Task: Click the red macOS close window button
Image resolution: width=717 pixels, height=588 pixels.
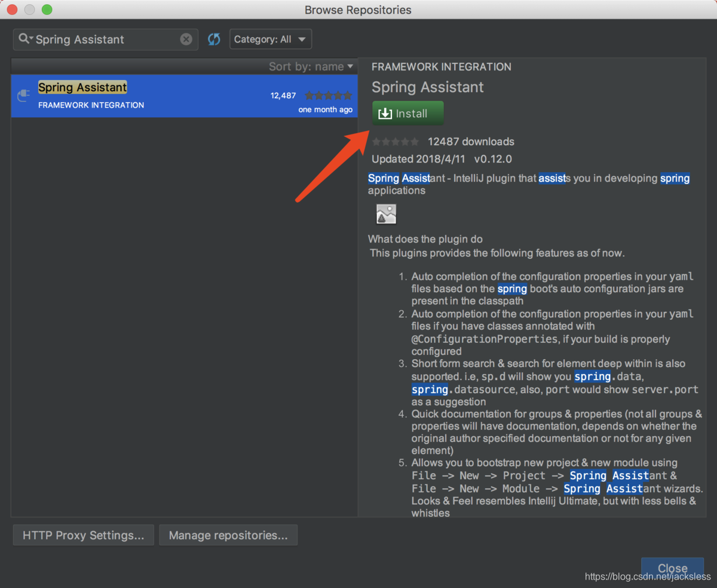Action: (12, 10)
